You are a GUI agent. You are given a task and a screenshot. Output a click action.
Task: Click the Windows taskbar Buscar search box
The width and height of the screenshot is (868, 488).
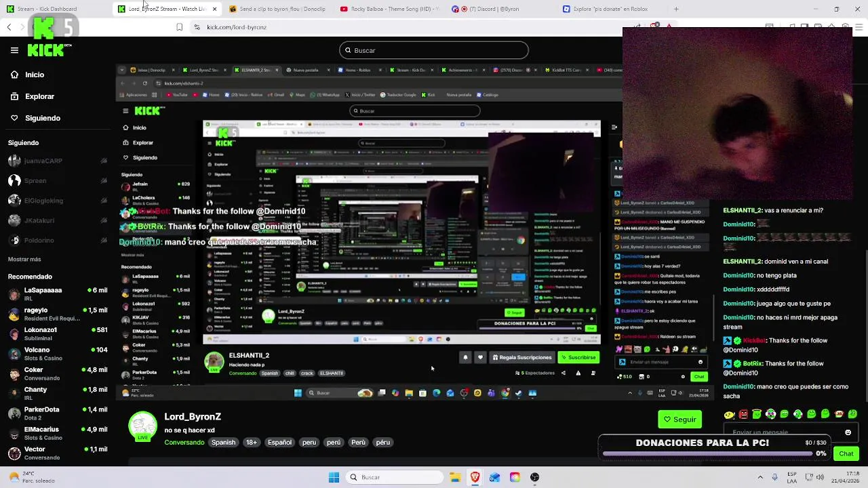point(393,477)
